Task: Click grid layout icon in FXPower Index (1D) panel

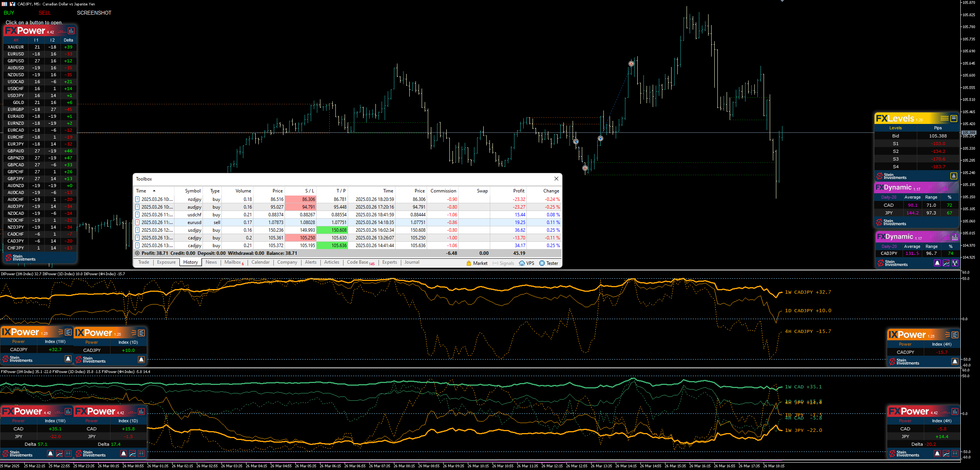Action: pos(141,453)
